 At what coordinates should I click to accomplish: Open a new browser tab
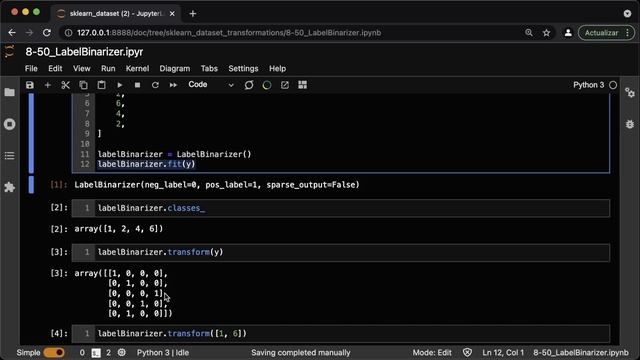pos(193,13)
